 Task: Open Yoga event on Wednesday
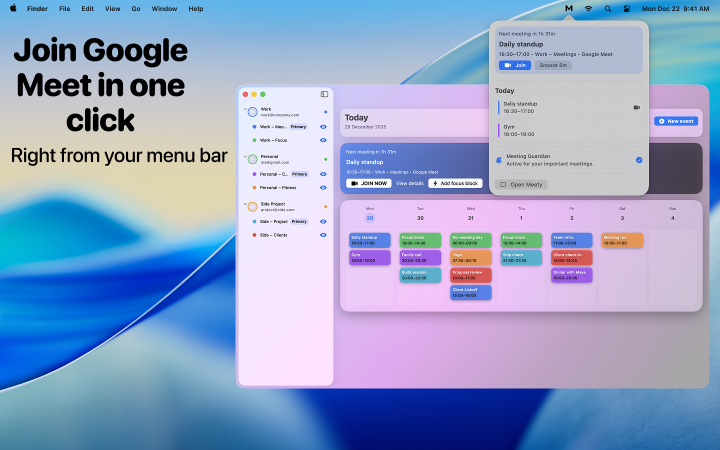click(471, 258)
